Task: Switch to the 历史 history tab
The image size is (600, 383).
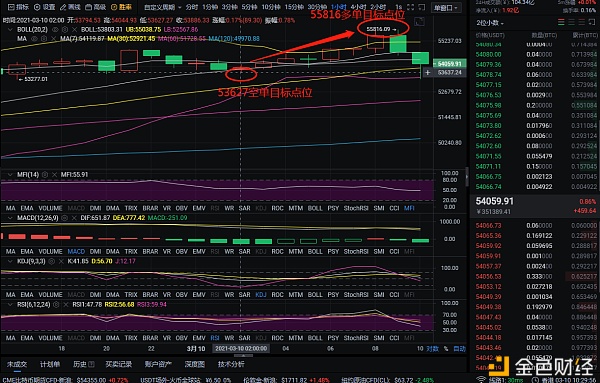Action: click(x=83, y=364)
